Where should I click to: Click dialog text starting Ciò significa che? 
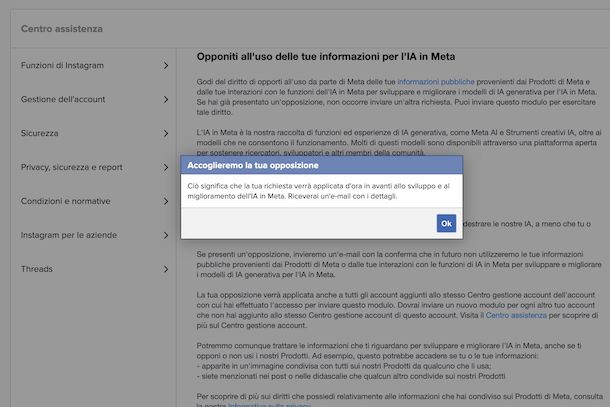tap(319, 191)
